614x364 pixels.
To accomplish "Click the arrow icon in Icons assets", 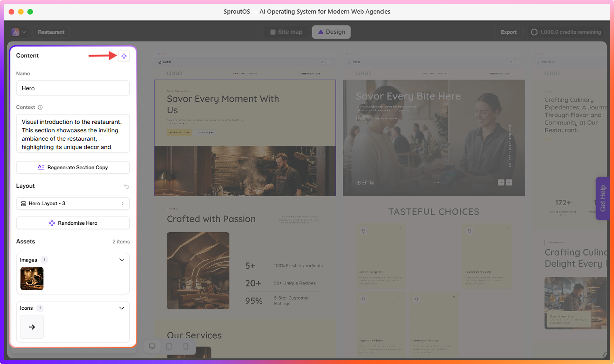I will 32,327.
